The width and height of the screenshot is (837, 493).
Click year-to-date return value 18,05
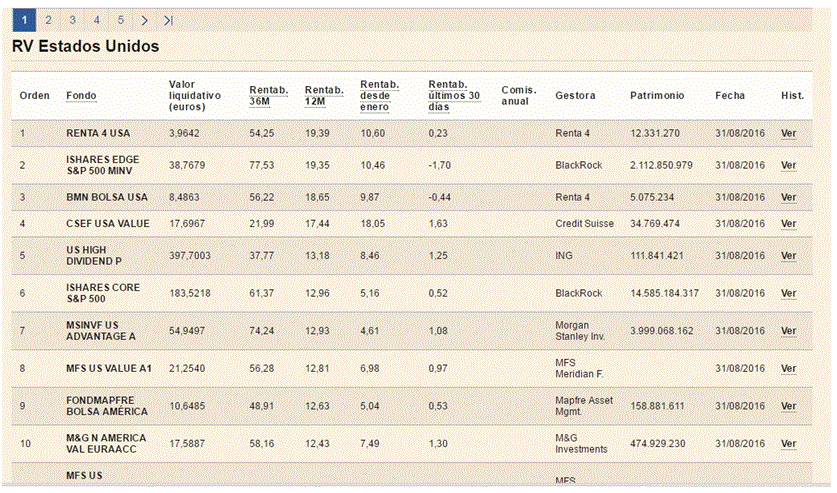click(373, 224)
